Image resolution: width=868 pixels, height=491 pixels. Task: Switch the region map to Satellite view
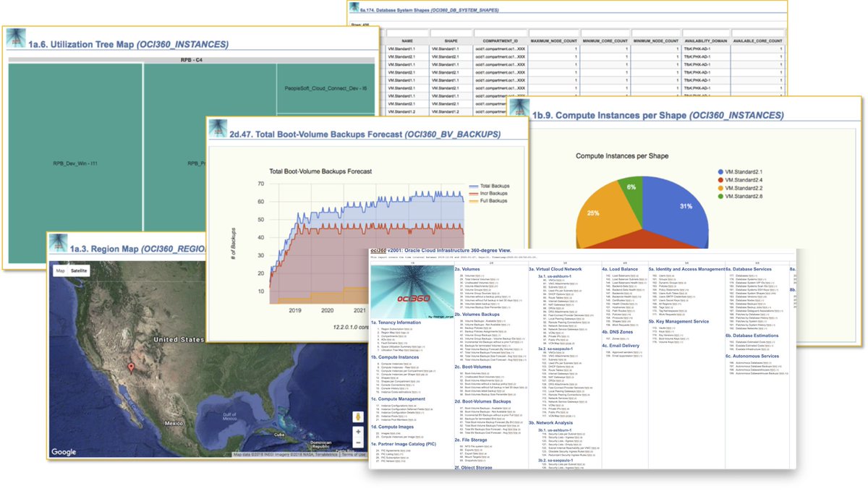point(79,270)
